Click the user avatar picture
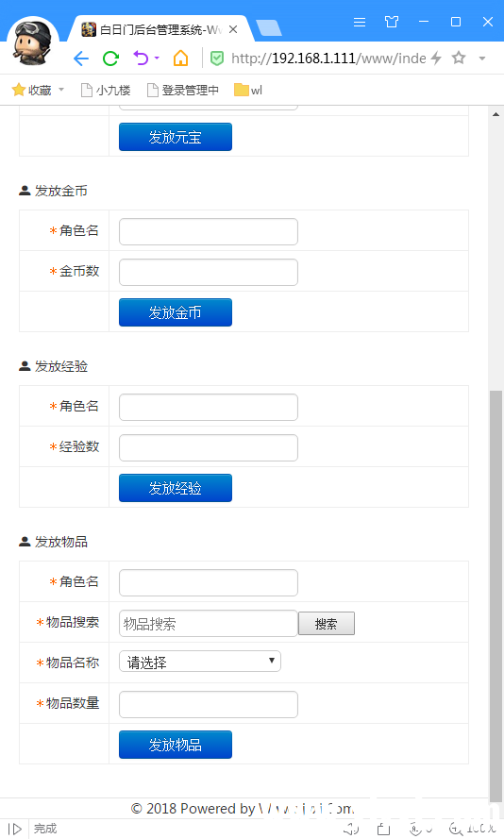 pos(33,42)
